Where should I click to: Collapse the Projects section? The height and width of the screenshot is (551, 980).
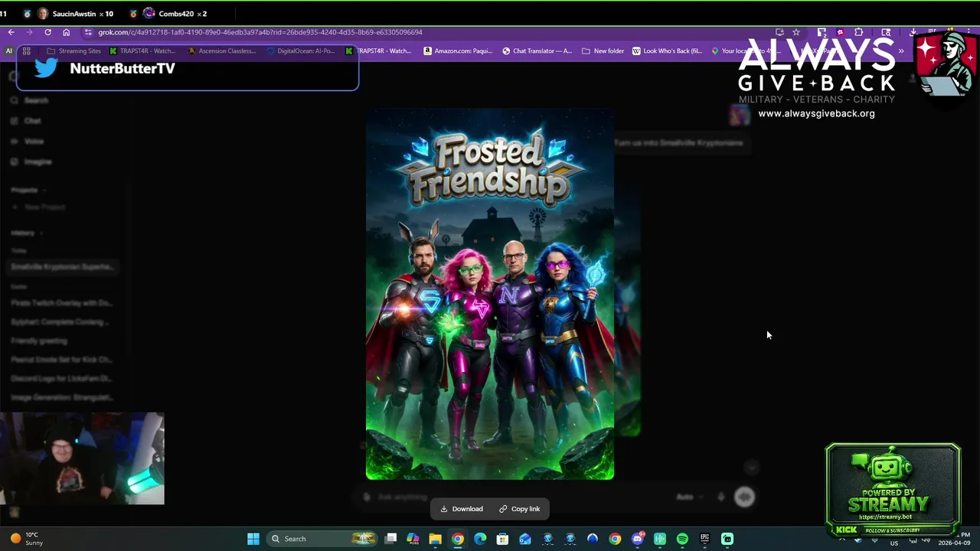28,190
